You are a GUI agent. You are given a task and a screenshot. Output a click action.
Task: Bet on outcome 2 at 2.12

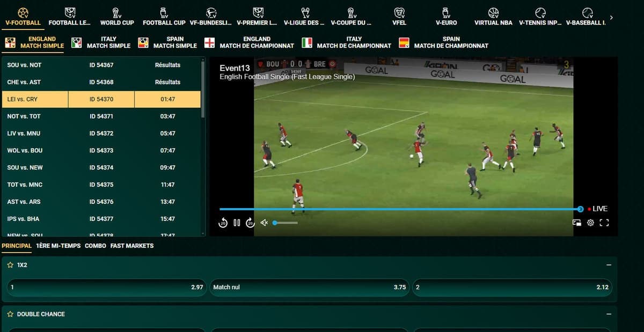[x=512, y=287]
